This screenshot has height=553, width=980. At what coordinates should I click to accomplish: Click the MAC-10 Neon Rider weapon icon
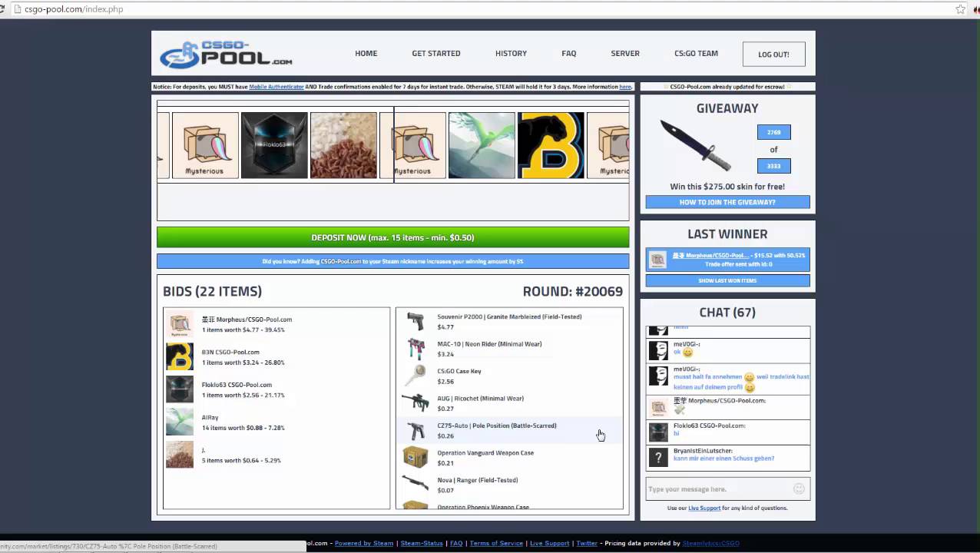[x=416, y=349]
